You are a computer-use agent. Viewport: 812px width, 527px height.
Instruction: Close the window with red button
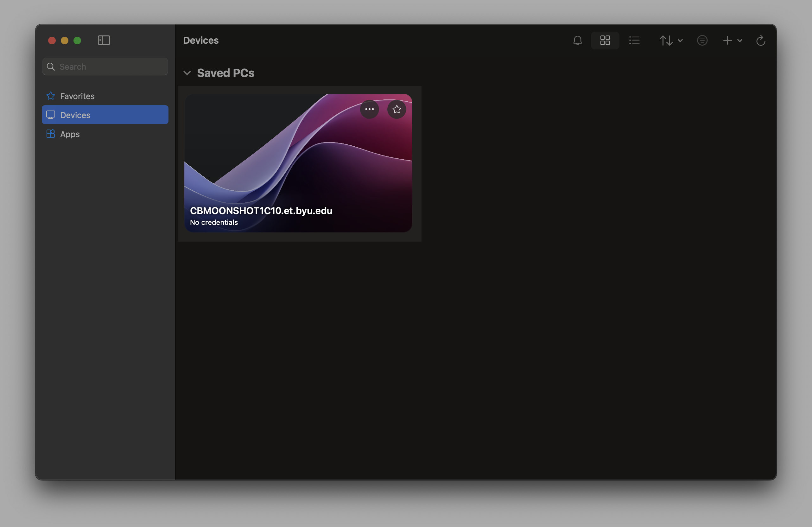click(x=52, y=41)
